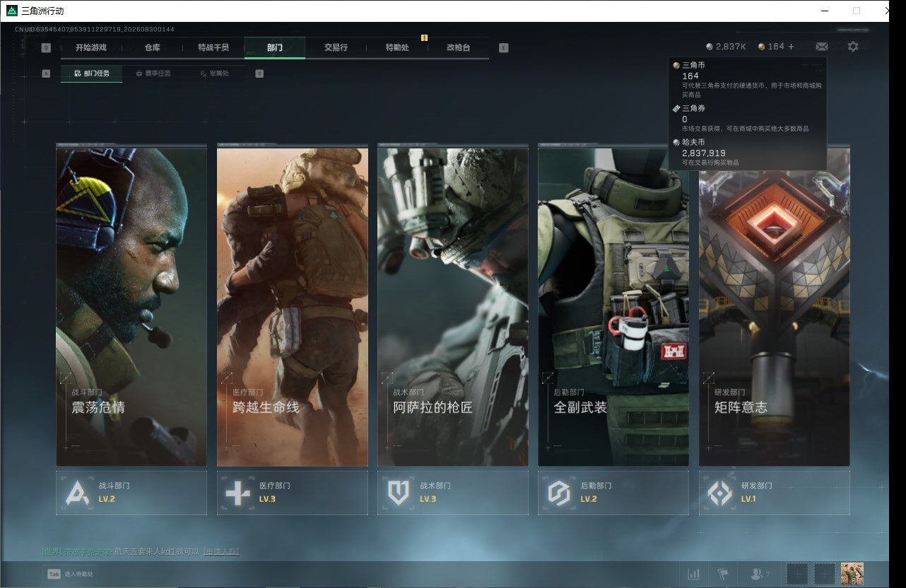The image size is (906, 588).
Task: Click the 三角币 heading in the tooltip
Action: (x=694, y=65)
